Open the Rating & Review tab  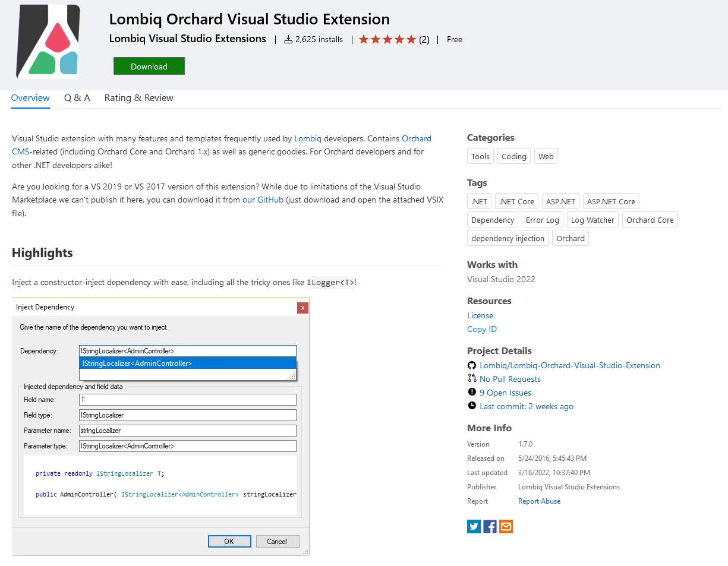139,98
